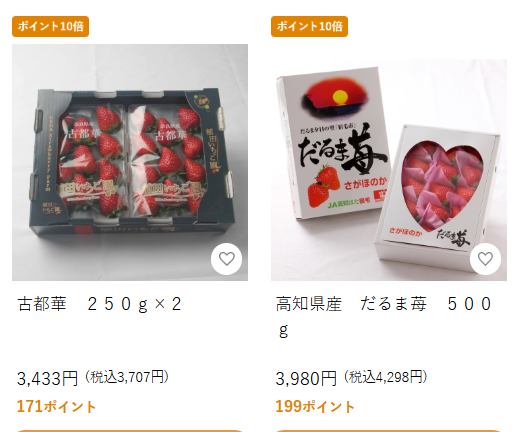This screenshot has height=432, width=521.
Task: Click the 3,433円 price
Action: 47,379
